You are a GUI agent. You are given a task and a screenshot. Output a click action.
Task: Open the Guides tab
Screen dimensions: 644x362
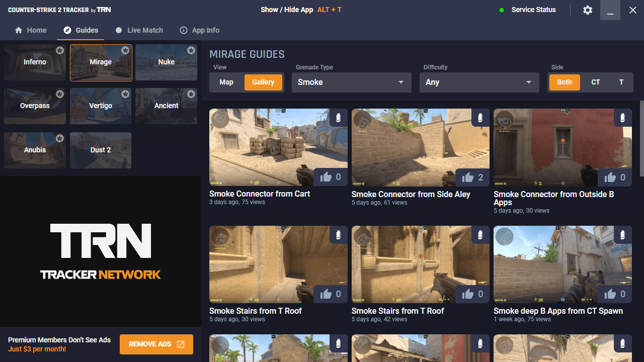pos(80,30)
